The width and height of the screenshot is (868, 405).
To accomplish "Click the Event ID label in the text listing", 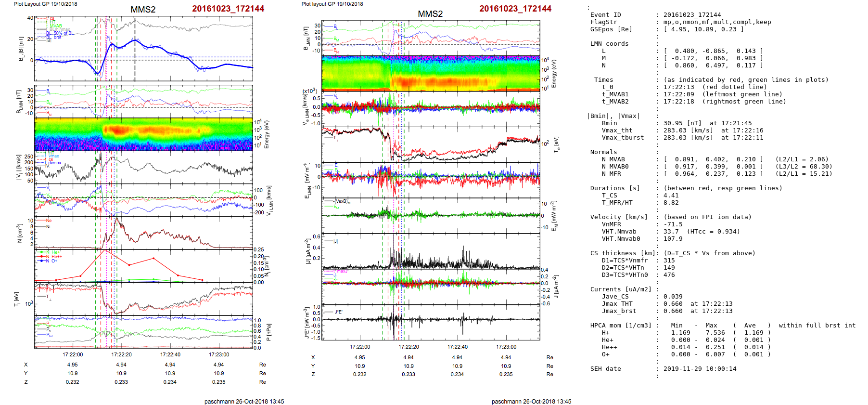I will point(605,15).
